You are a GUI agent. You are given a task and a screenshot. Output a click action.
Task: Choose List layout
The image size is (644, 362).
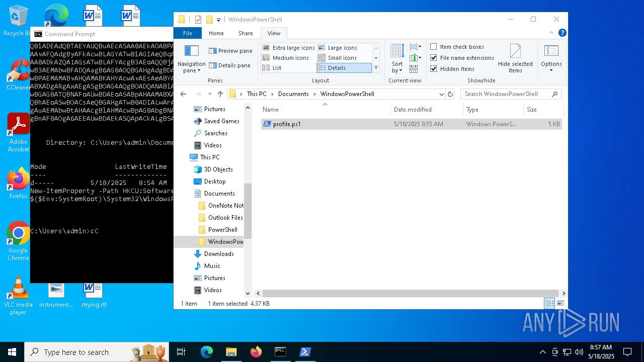272,68
